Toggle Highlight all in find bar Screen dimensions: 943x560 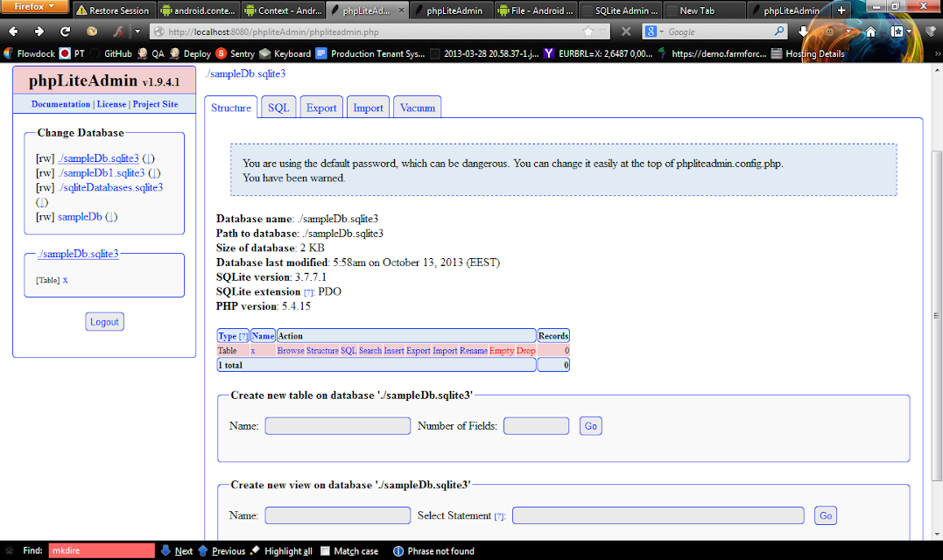(281, 551)
